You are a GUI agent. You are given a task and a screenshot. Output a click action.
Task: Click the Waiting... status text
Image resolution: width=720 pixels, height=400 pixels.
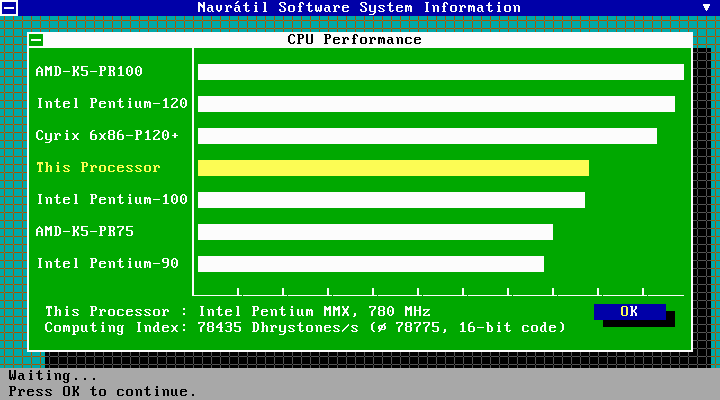(53, 376)
